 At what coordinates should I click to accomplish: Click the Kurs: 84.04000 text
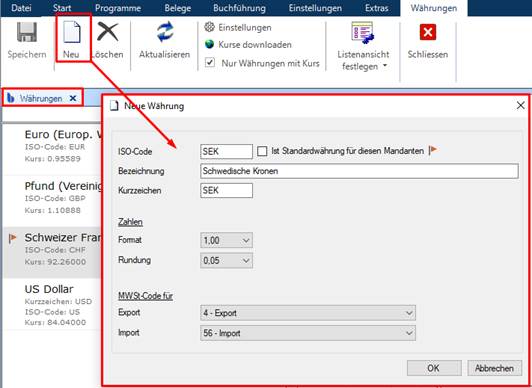coord(55,322)
